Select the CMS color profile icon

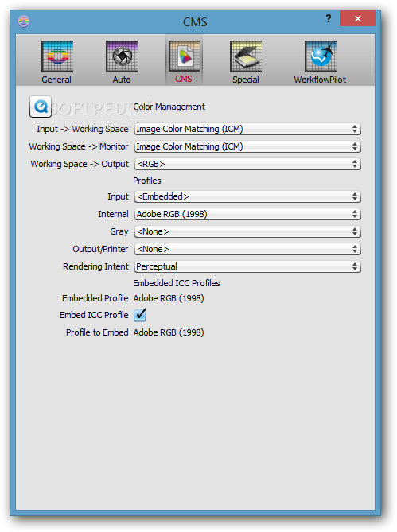point(185,56)
